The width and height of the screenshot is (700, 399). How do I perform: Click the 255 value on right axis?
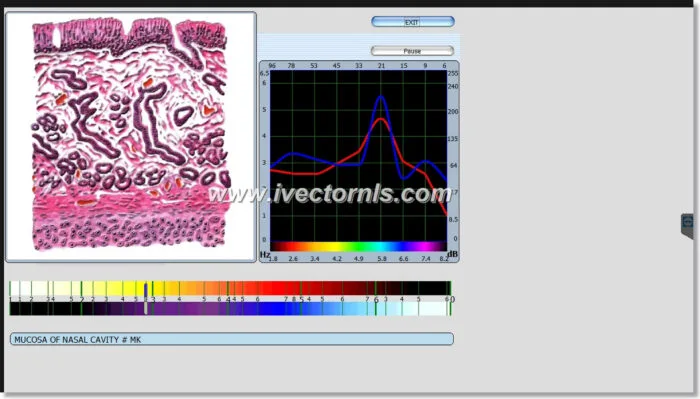coord(453,74)
